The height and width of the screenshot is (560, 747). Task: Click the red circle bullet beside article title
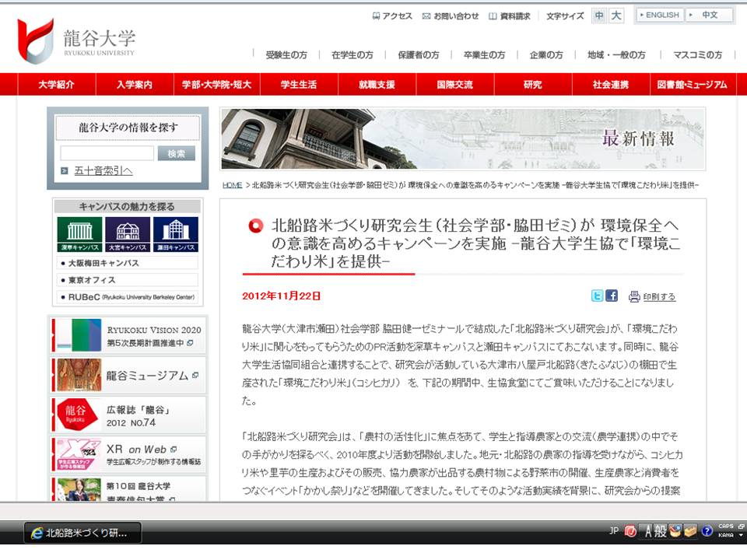tap(256, 226)
